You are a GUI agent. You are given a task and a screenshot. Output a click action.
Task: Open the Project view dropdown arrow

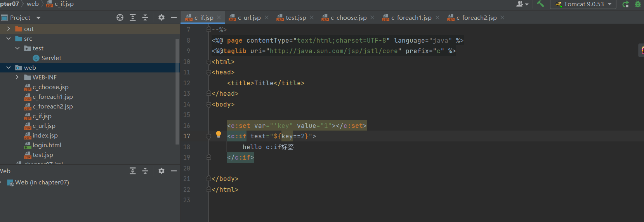[38, 18]
